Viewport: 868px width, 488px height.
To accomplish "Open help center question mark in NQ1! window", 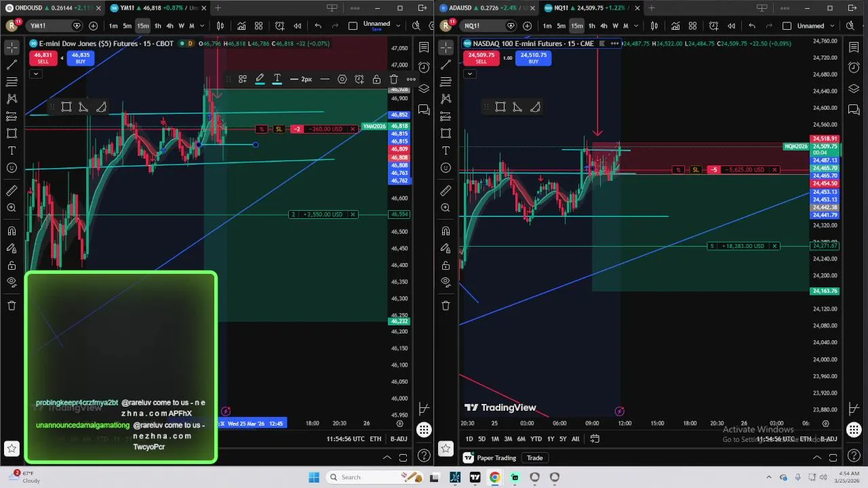I will (854, 456).
